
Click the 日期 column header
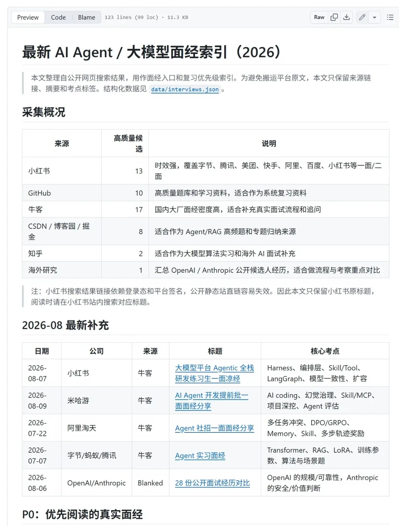pos(42,351)
